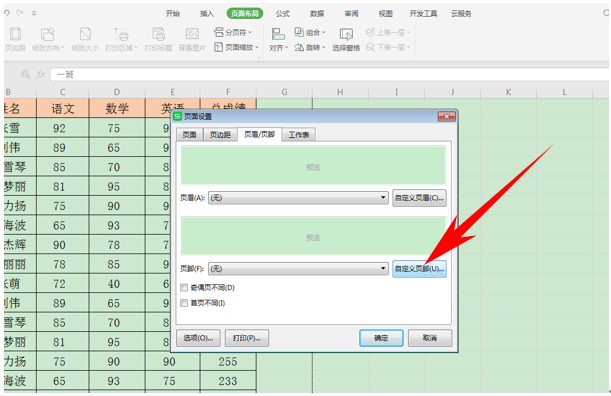Click 自定义页眉(C)... button
The image size is (611, 396).
click(419, 198)
